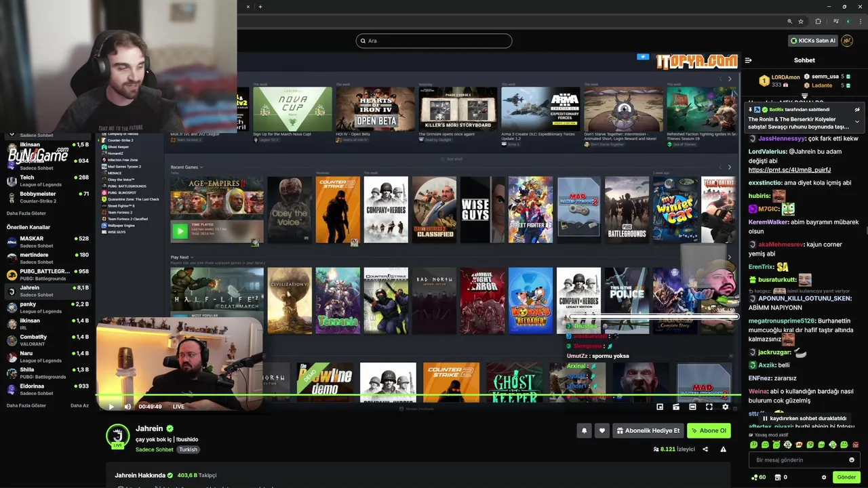868x488 pixels.
Task: Click KICKs Satın Al button
Action: (x=812, y=41)
